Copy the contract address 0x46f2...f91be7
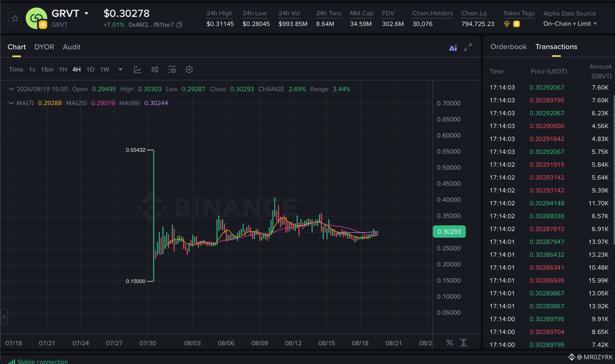This screenshot has height=364, width=615. click(x=179, y=25)
